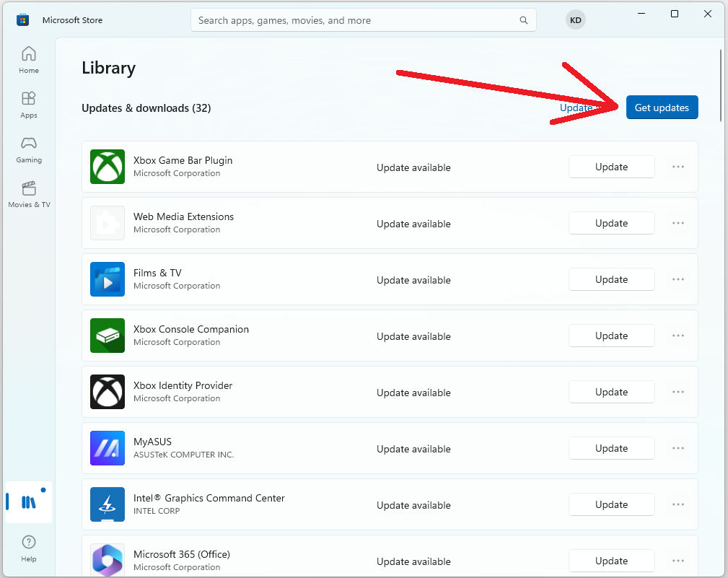Open Movies & TV section
Viewport: 728px width, 578px height.
click(x=29, y=194)
